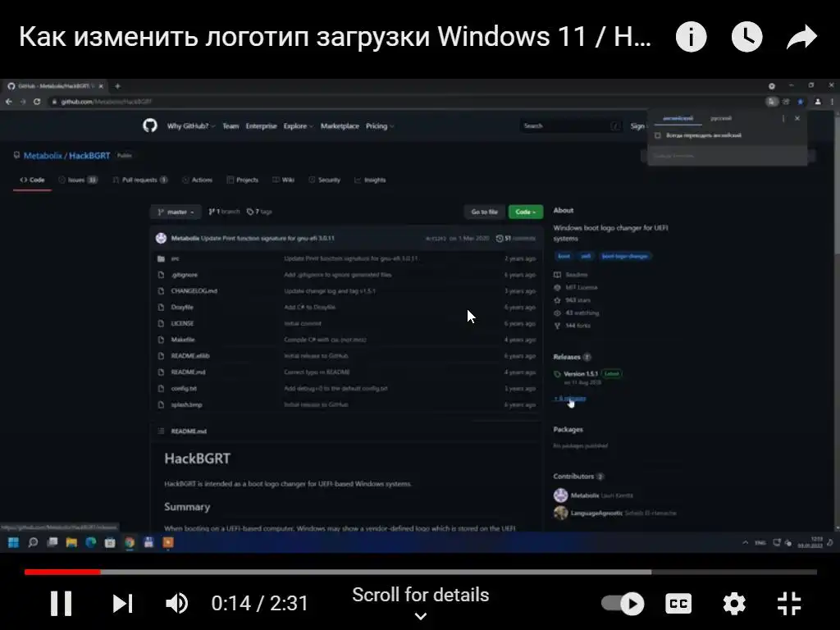
Task: Switch to the Projects tab
Action: pyautogui.click(x=243, y=180)
